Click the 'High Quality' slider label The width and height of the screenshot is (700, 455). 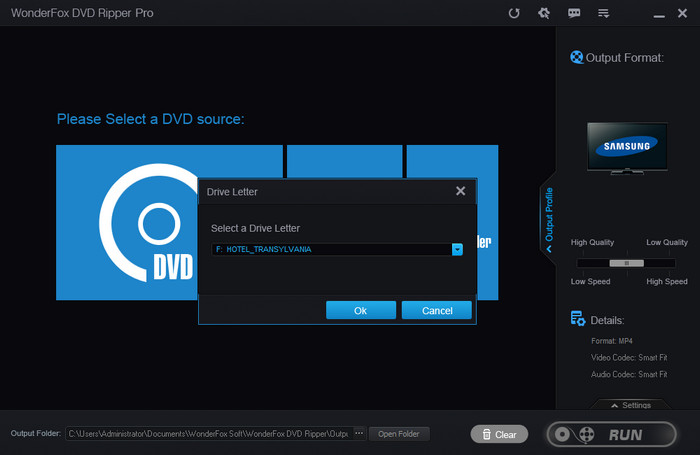[592, 242]
